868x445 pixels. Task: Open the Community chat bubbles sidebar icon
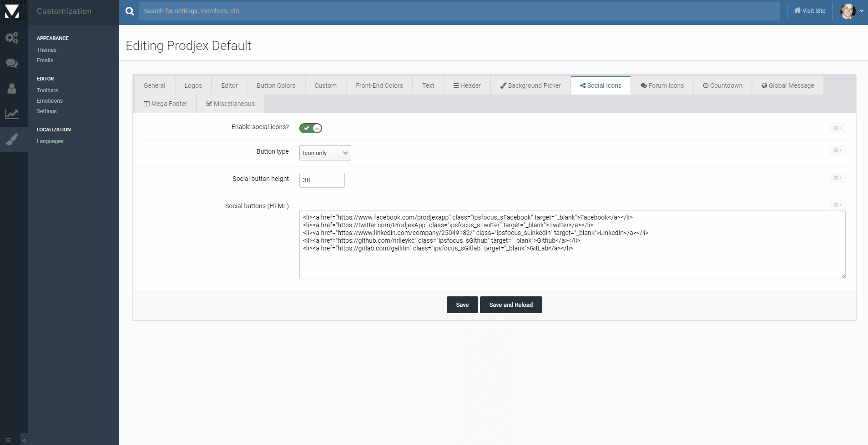point(12,63)
